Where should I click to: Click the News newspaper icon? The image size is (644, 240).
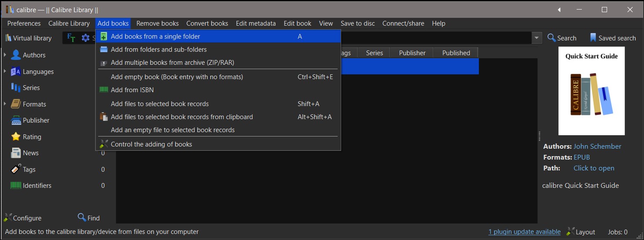tap(16, 153)
